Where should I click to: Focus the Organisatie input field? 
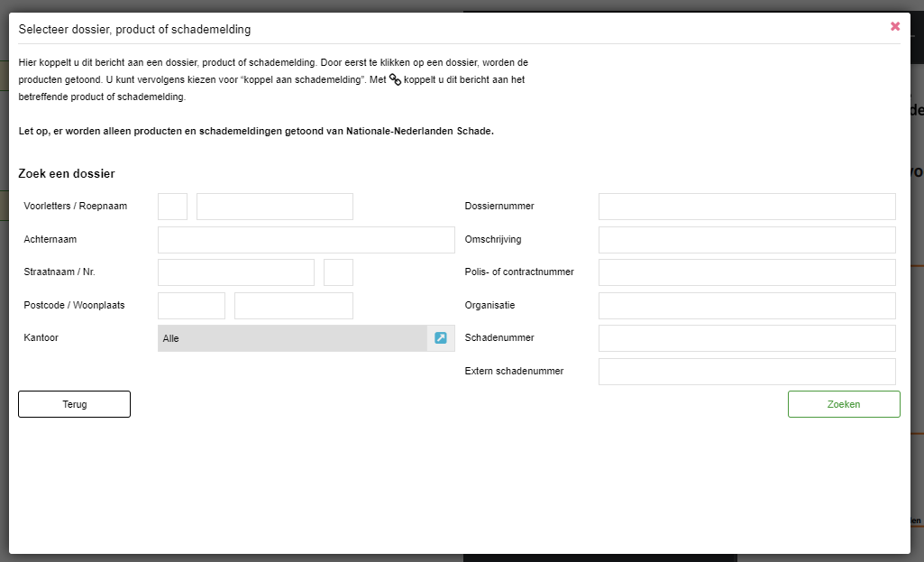[747, 306]
